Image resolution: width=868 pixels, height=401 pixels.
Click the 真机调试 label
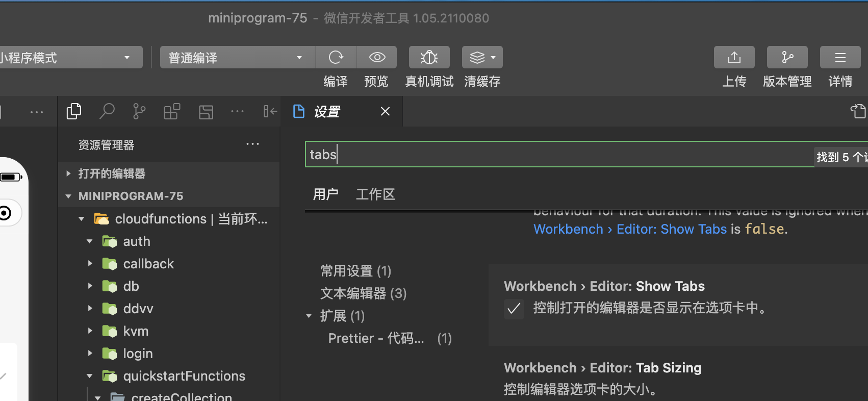pyautogui.click(x=429, y=82)
